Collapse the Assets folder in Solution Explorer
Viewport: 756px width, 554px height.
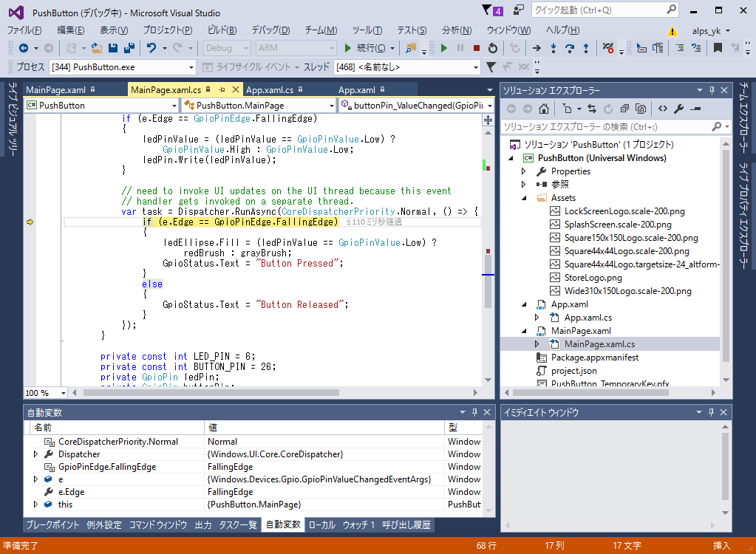pos(524,197)
